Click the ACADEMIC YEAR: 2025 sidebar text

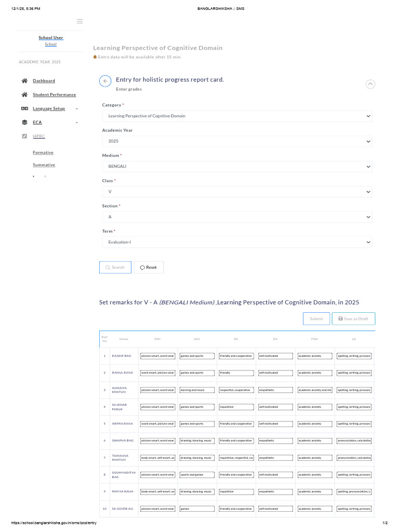[39, 62]
